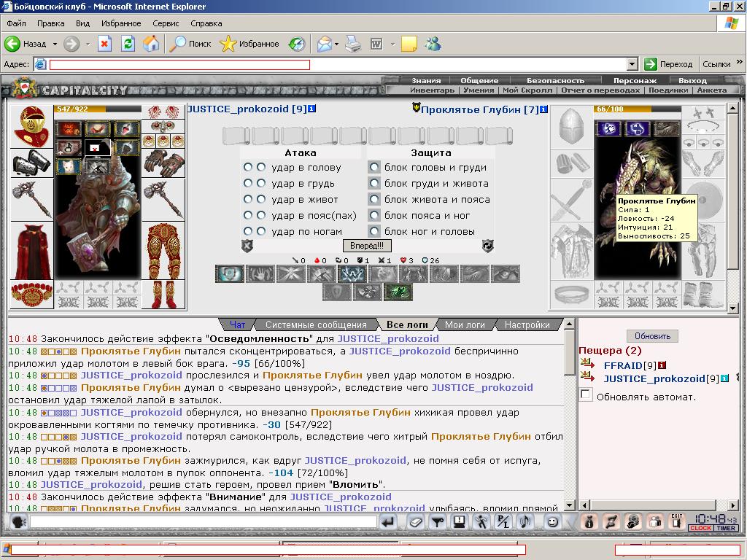Click the floppy disk save icon in chat bar
This screenshot has width=747, height=560.
point(460,522)
